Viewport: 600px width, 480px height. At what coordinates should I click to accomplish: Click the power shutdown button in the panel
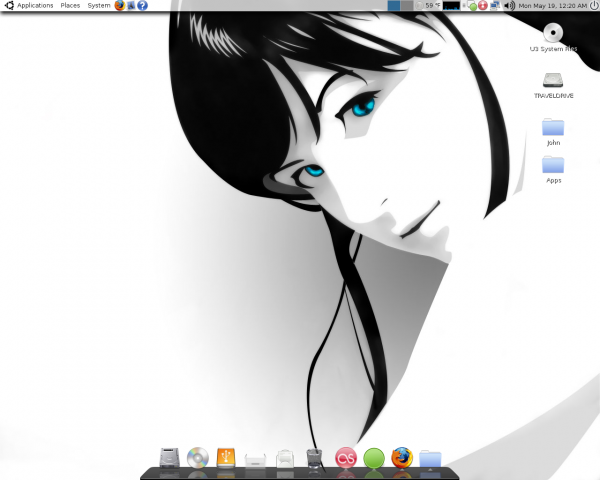(x=594, y=5)
